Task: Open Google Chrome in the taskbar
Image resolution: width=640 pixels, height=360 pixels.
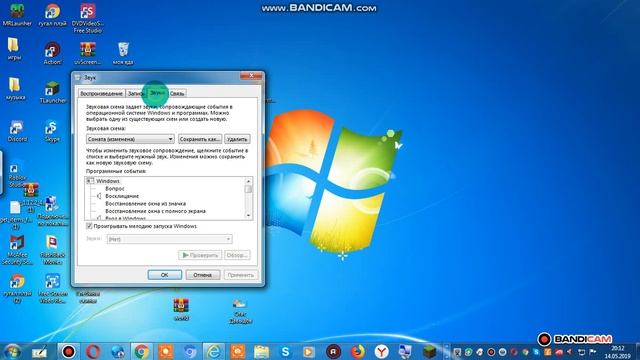Action: pyautogui.click(x=142, y=351)
